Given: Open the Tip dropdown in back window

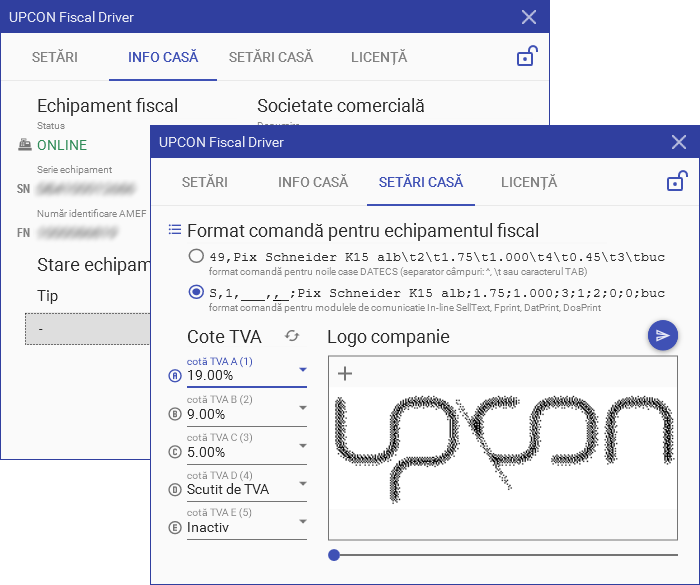Looking at the screenshot, I should point(88,329).
